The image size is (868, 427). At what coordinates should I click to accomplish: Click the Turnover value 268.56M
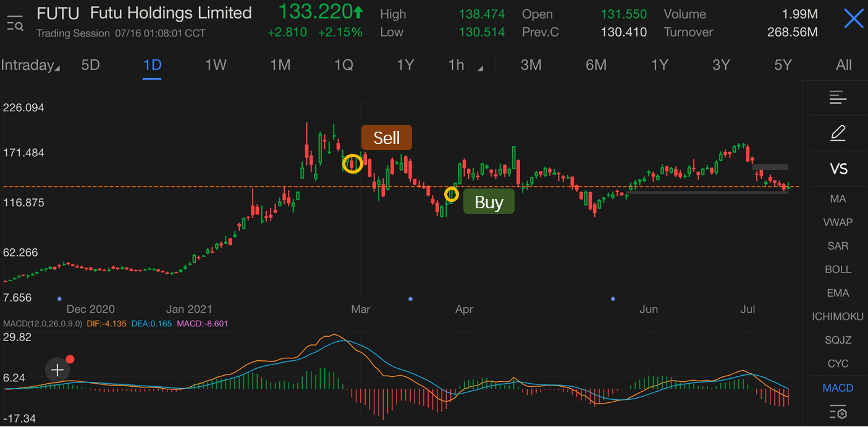coord(792,32)
